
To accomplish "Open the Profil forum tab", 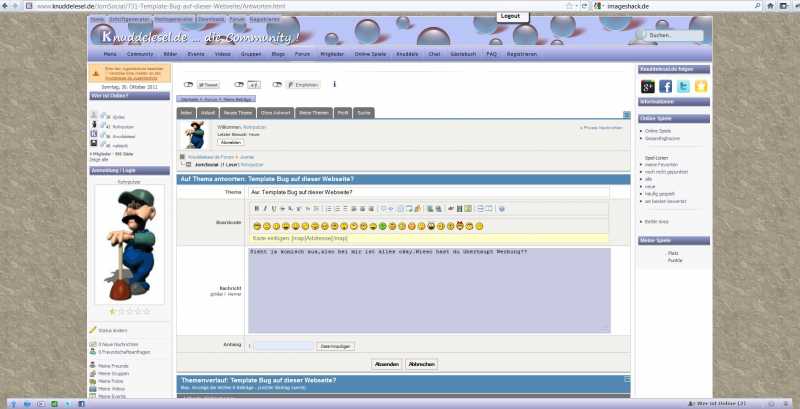I will click(343, 113).
